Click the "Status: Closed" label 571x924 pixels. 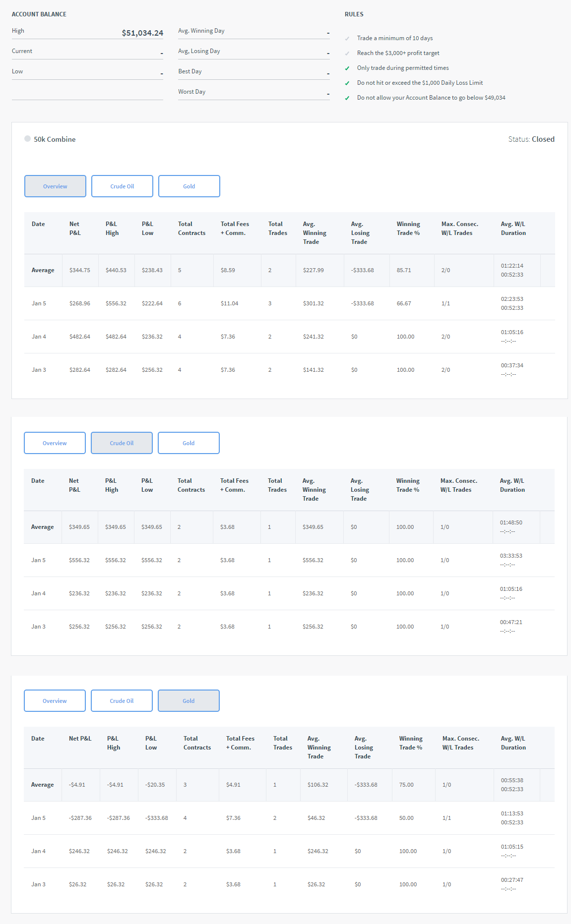click(x=531, y=139)
